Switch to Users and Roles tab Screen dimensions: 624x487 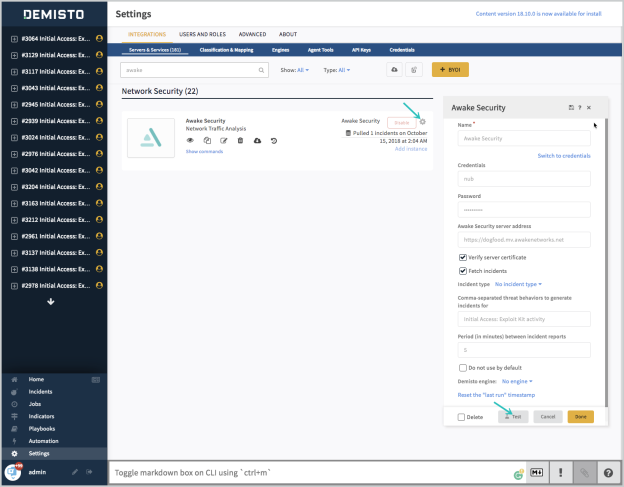tap(202, 34)
